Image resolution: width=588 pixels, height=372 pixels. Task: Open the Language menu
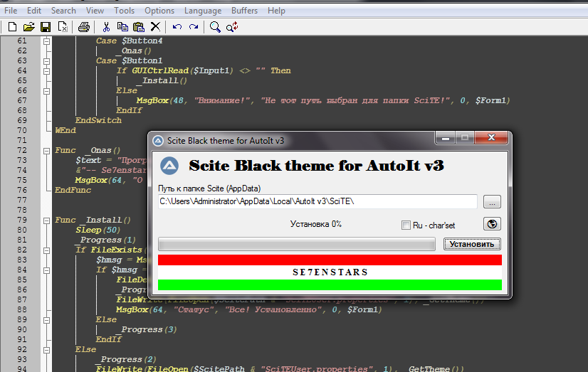click(202, 11)
